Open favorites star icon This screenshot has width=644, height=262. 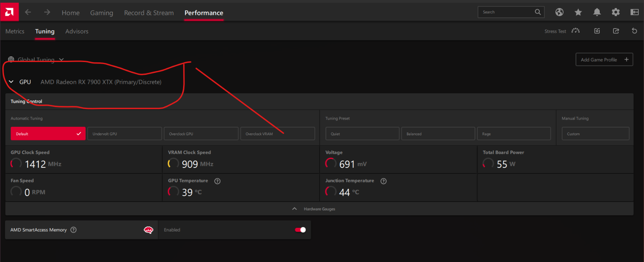[x=578, y=12]
